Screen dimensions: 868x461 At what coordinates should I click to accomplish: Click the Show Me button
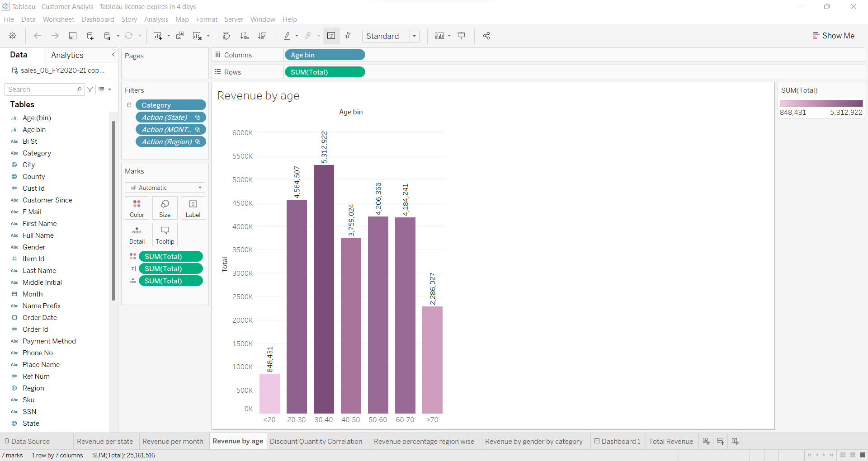(x=834, y=36)
